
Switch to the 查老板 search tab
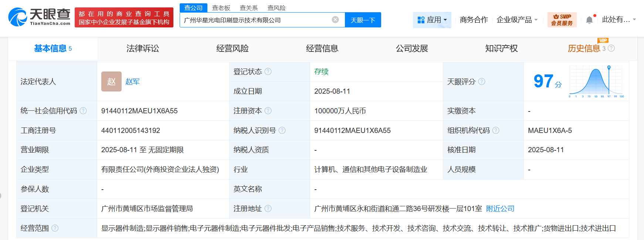click(x=221, y=8)
